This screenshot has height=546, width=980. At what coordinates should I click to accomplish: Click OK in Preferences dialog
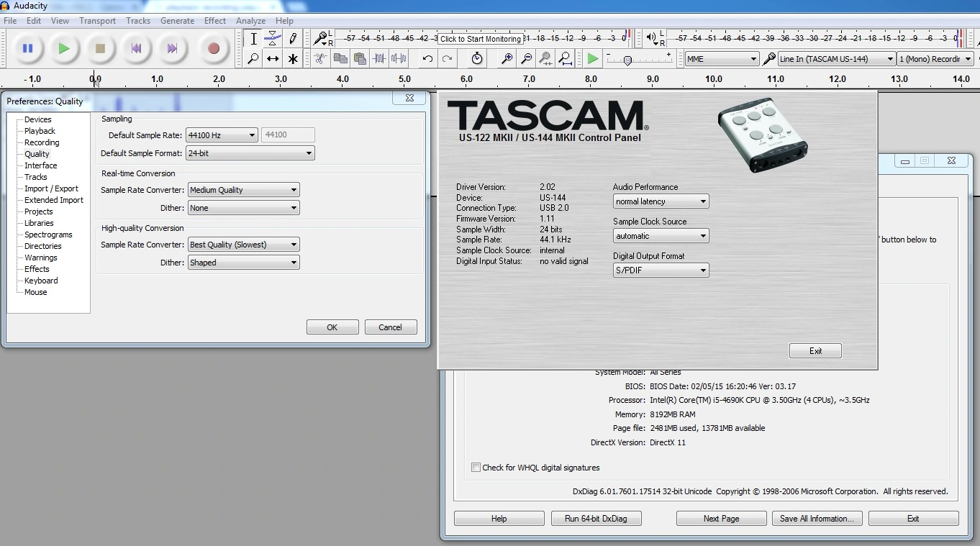332,327
